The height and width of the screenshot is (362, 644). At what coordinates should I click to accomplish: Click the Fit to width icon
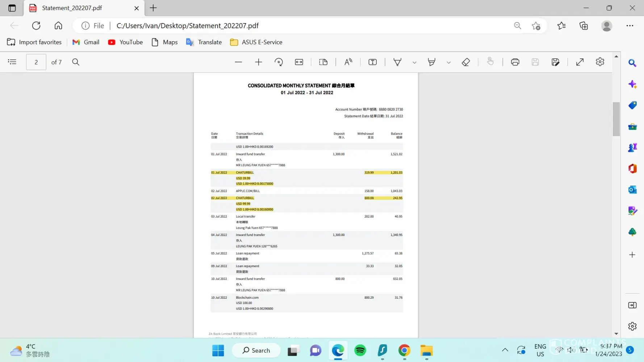(x=299, y=62)
